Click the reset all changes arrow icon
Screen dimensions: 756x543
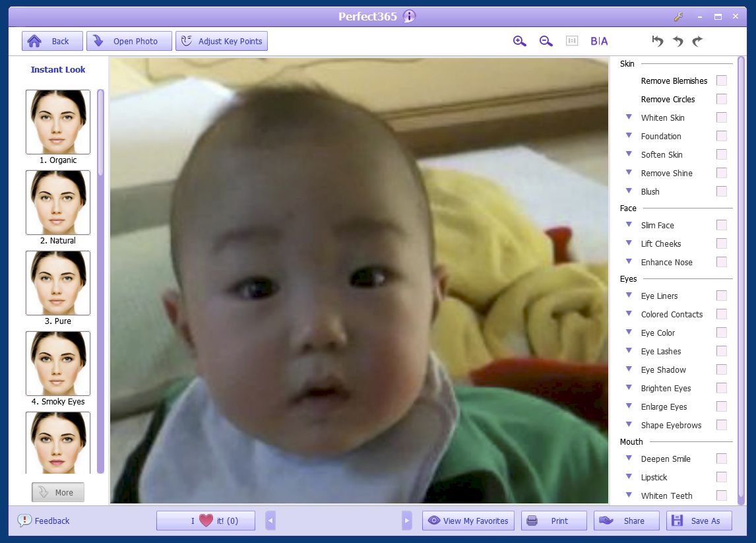click(x=658, y=41)
